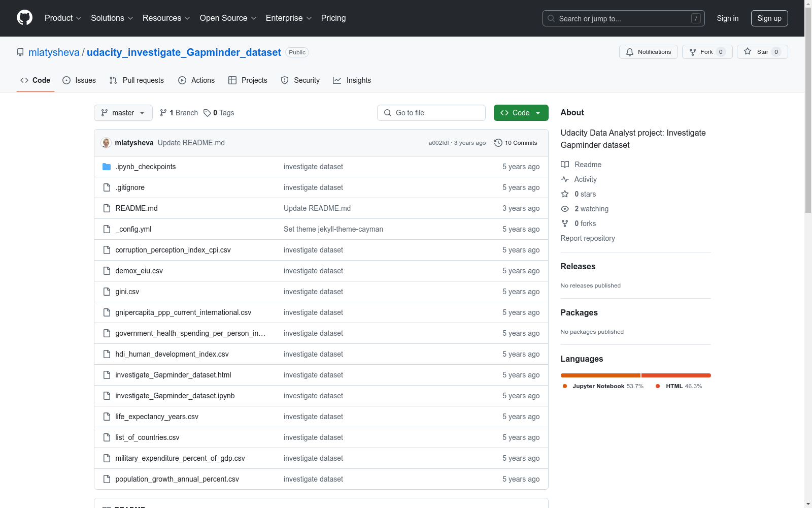This screenshot has height=508, width=812.
Task: Expand the Solutions menu
Action: click(112, 18)
